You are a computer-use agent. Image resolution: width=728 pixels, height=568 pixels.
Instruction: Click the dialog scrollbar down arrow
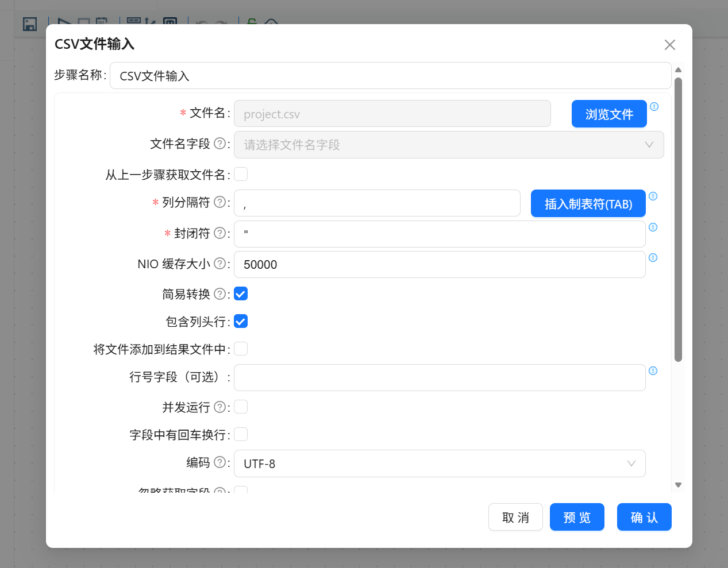pos(678,485)
